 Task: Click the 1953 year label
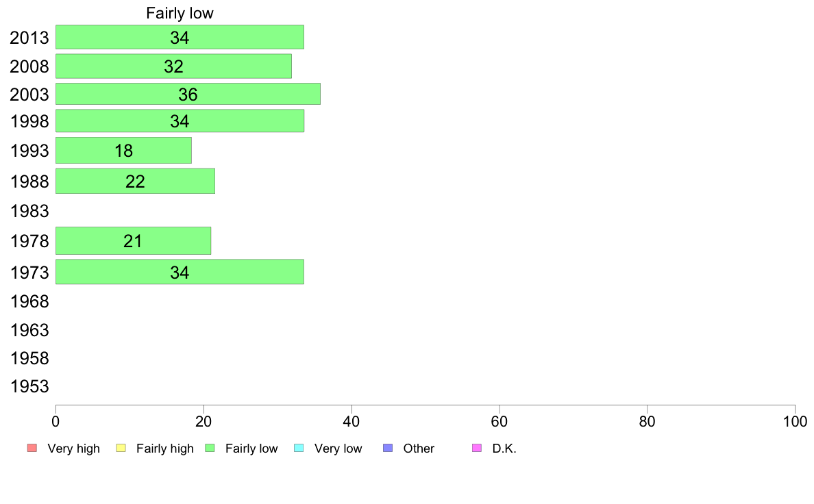click(29, 386)
